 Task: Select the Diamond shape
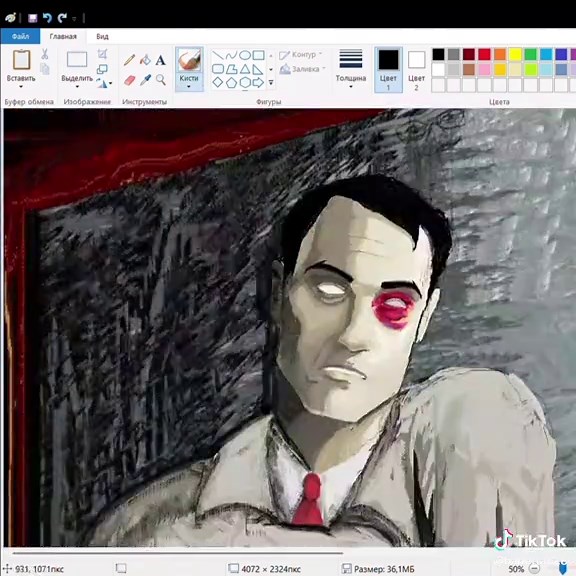pyautogui.click(x=218, y=82)
